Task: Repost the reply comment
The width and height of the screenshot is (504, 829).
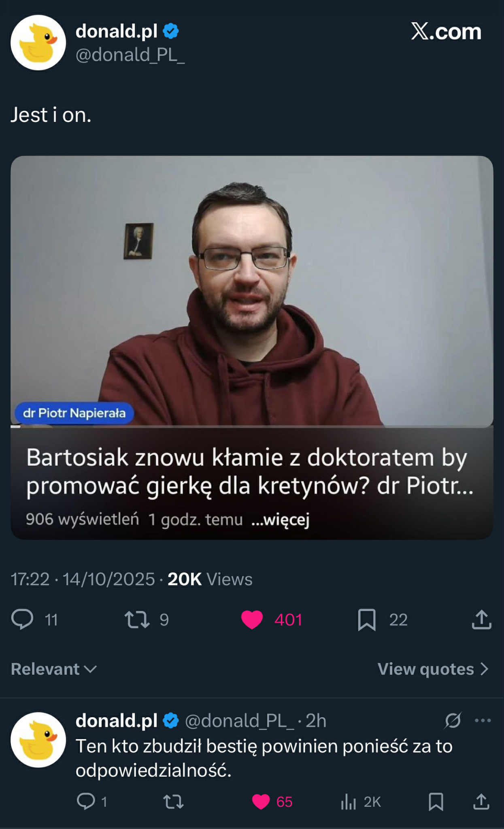Action: (x=173, y=801)
